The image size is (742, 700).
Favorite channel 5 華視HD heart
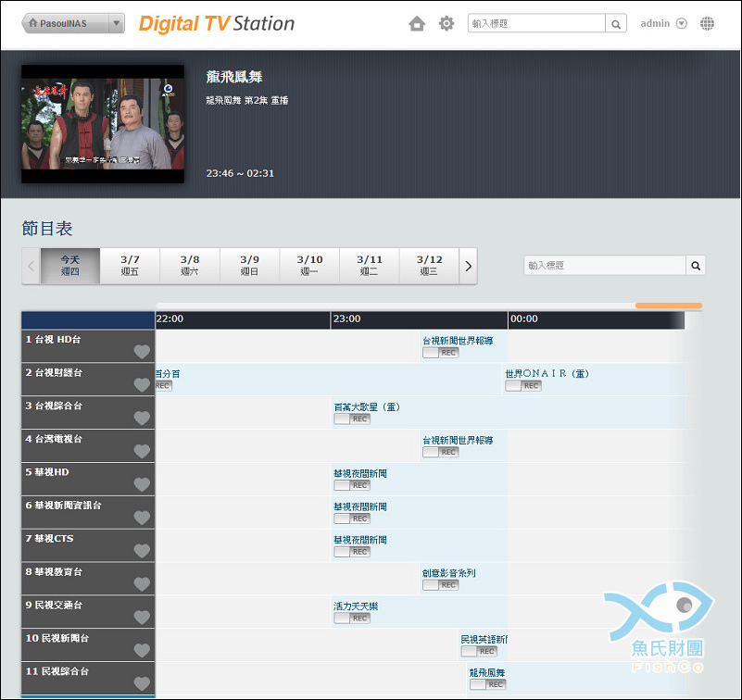142,485
